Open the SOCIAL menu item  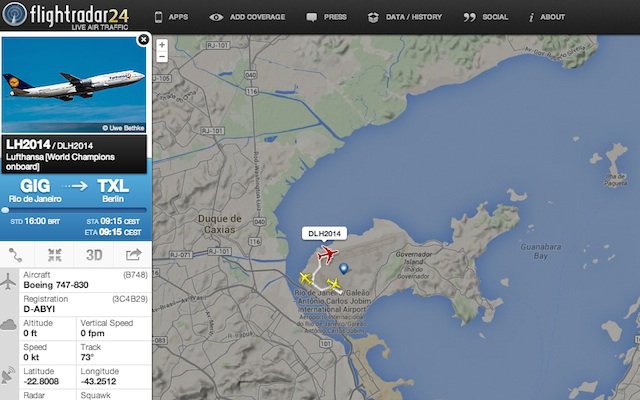pos(495,17)
